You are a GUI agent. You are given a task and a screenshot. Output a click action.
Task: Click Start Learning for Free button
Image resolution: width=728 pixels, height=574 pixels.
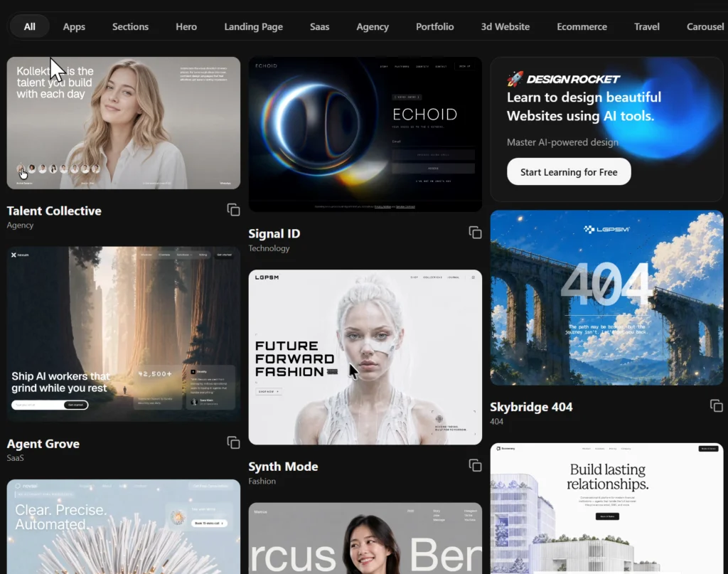tap(569, 172)
